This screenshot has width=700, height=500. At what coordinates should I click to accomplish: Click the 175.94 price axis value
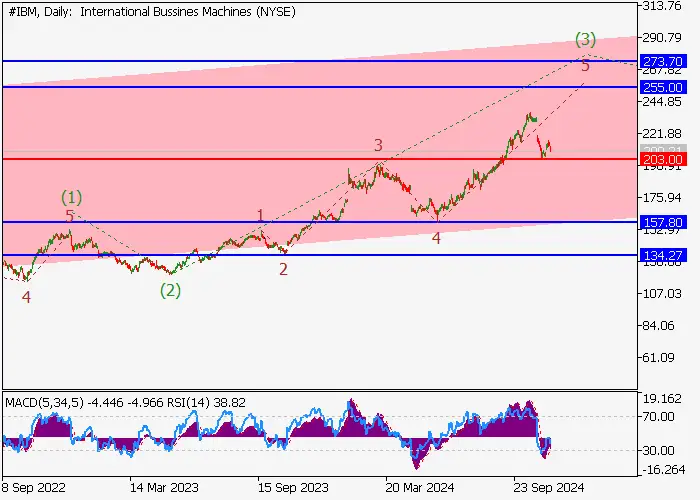coord(662,197)
